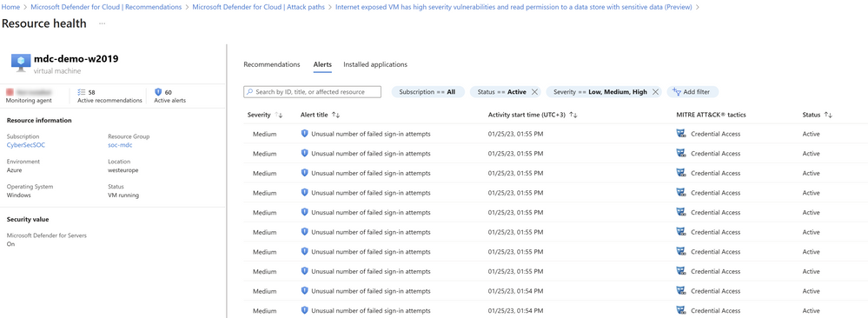Click the Active recommendations checklist icon
The height and width of the screenshot is (318, 868).
pos(82,92)
